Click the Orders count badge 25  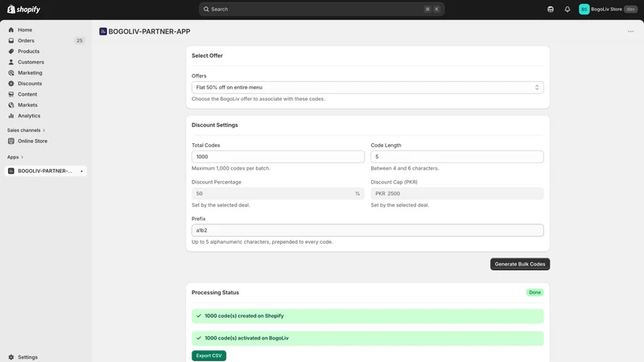click(79, 41)
